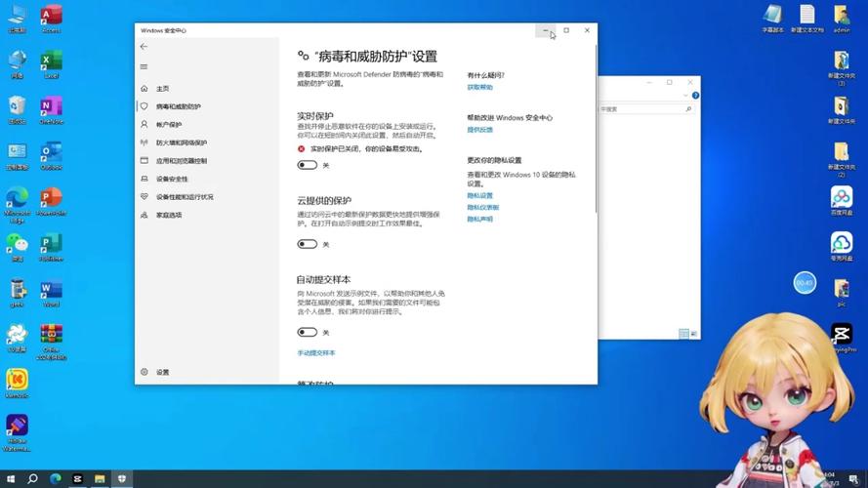Select the admin folder desktop icon
This screenshot has height=488, width=868.
842,19
